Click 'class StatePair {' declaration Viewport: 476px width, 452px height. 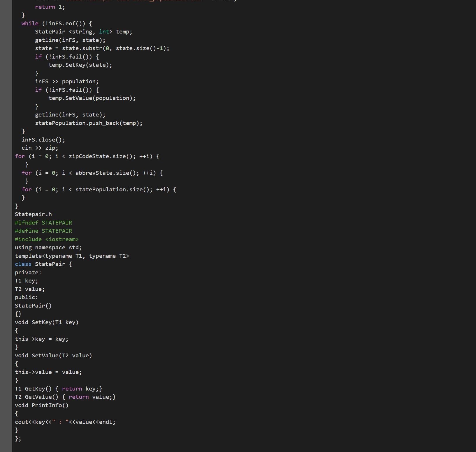(x=43, y=264)
